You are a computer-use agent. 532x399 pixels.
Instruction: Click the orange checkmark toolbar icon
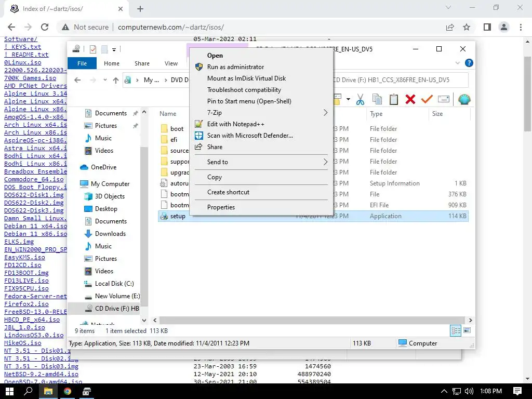coord(427,99)
